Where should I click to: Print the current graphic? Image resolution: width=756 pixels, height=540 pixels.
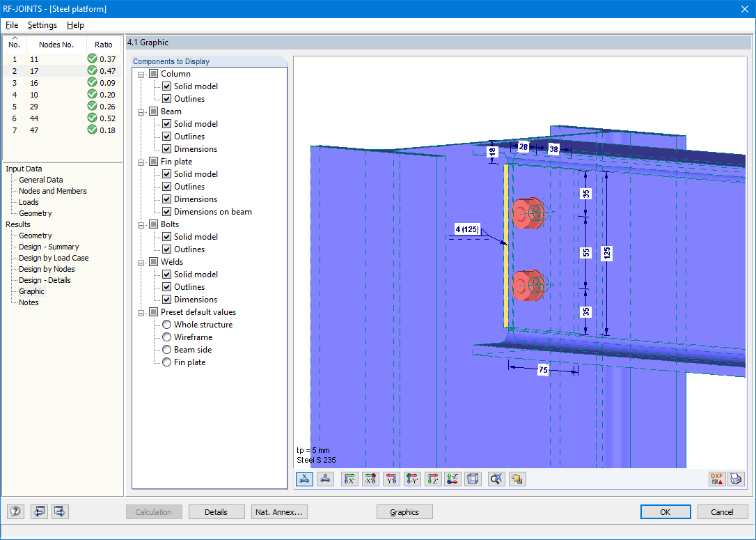737,479
